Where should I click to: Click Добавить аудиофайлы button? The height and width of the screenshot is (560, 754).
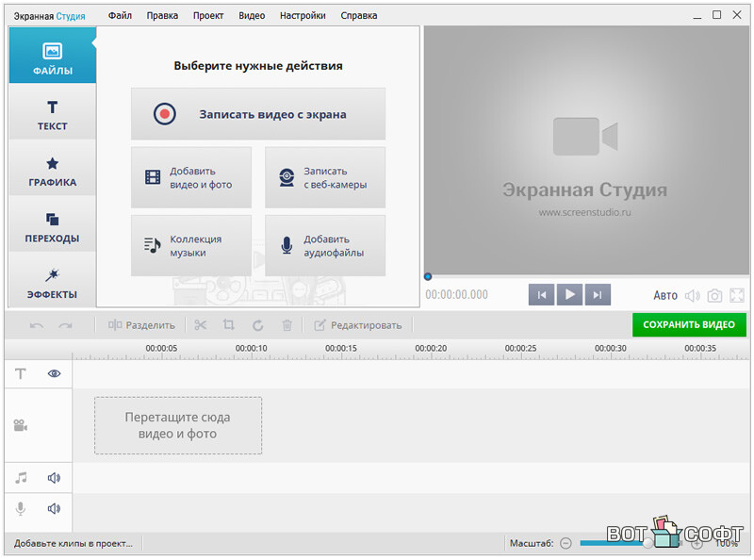325,245
